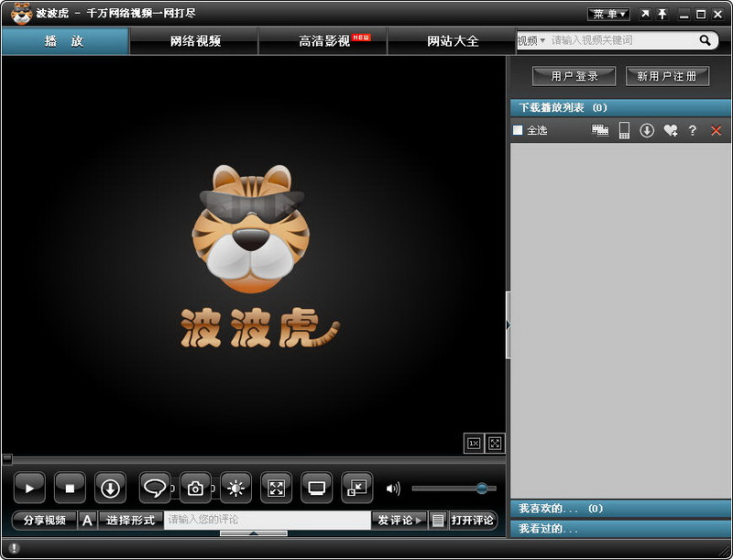
Task: Click the speech bubble danmaku icon
Action: [155, 489]
